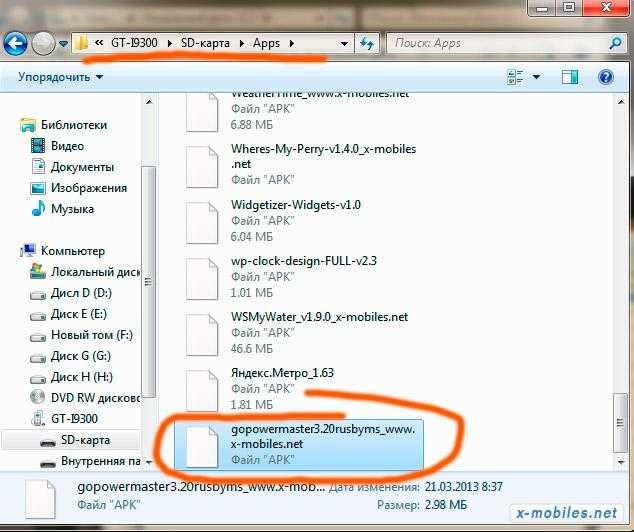This screenshot has height=532, width=634.
Task: Click the folder icon in the address bar
Action: coord(82,43)
